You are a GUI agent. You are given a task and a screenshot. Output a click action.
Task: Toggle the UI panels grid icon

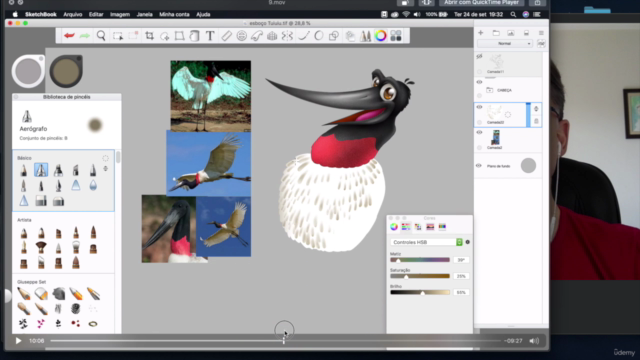(x=396, y=36)
